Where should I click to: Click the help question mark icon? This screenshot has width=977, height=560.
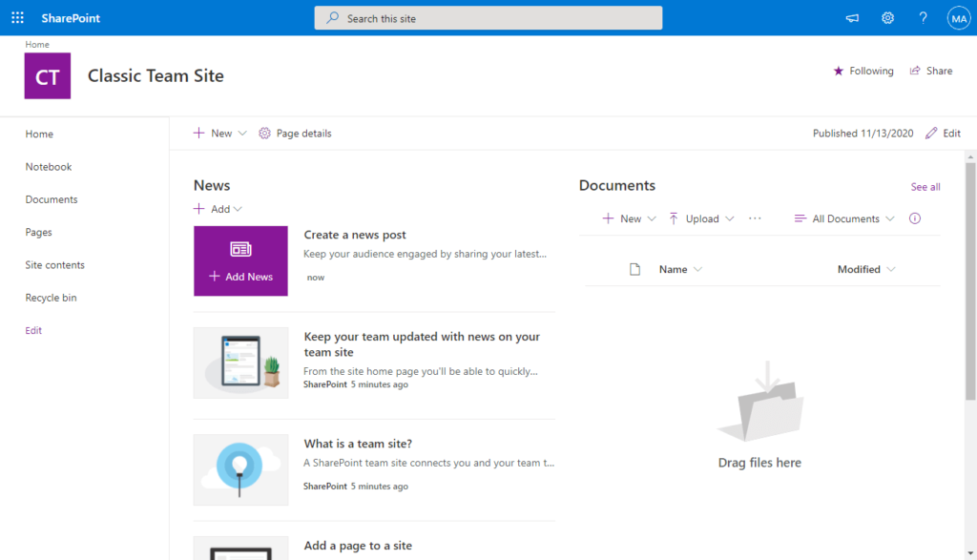[x=923, y=18]
